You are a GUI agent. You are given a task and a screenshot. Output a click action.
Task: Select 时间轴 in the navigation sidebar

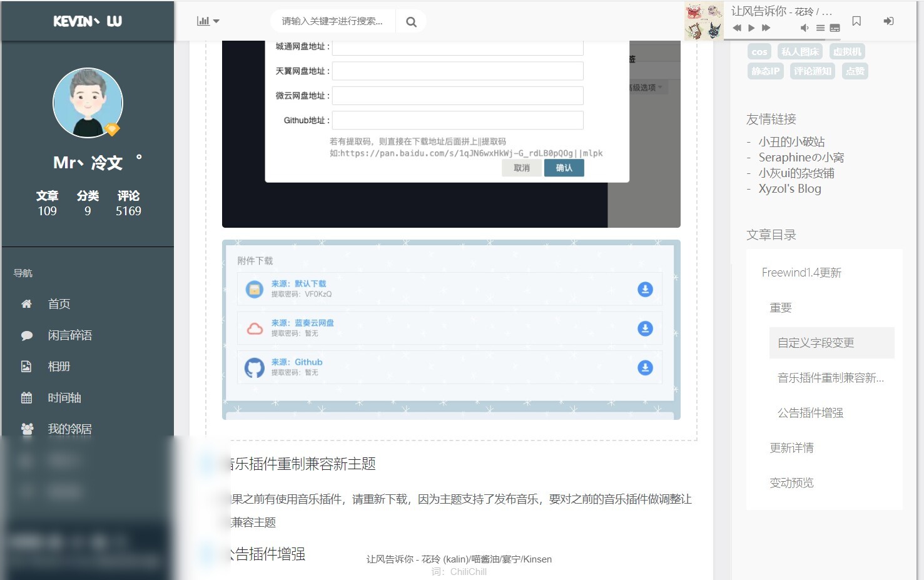(x=63, y=397)
